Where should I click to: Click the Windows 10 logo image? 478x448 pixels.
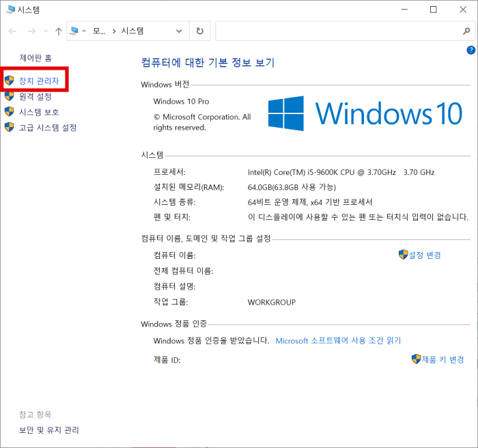pyautogui.click(x=365, y=113)
